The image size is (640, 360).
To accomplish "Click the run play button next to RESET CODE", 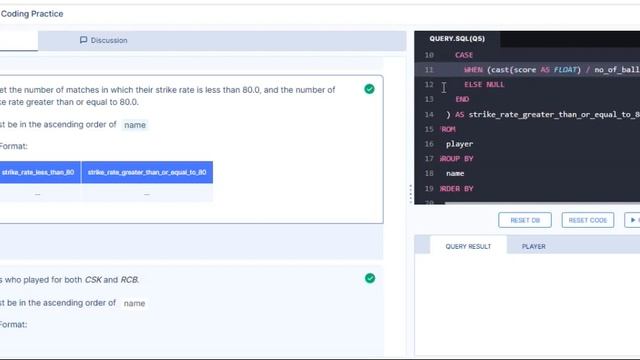I will [x=633, y=220].
